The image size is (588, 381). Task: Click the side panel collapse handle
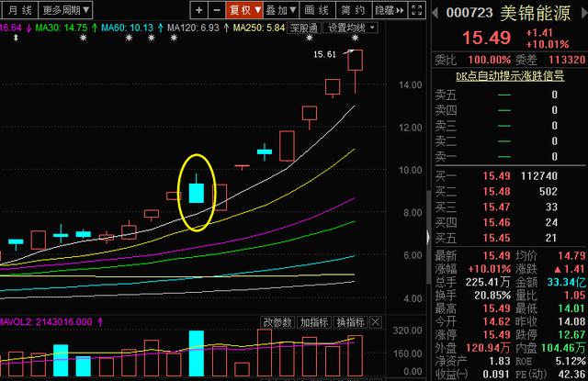click(428, 237)
